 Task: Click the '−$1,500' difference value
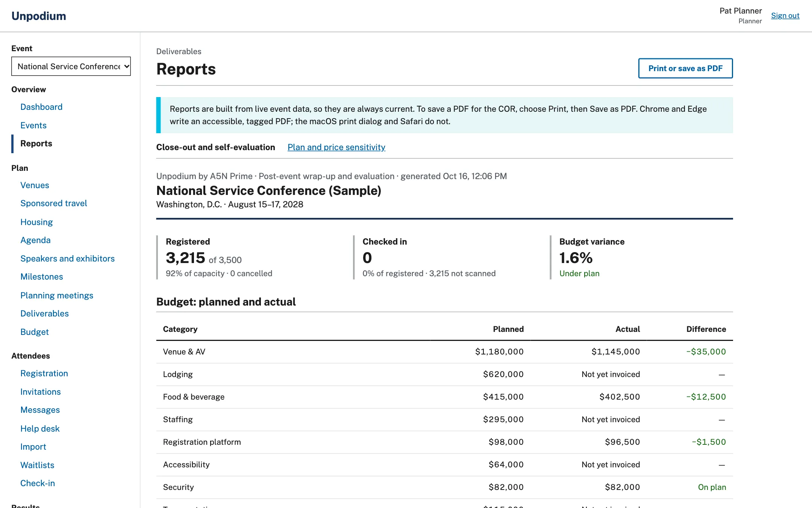tap(709, 442)
